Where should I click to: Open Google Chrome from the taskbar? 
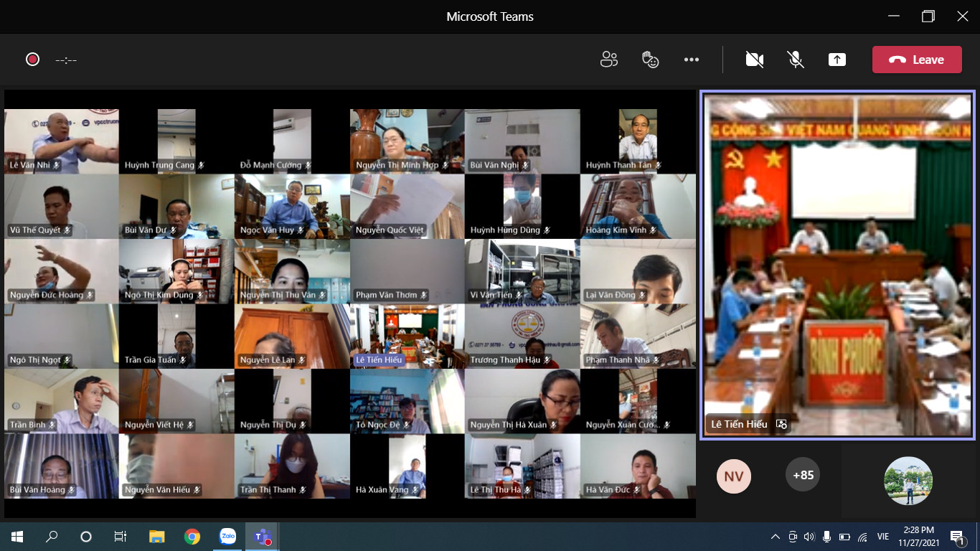pyautogui.click(x=192, y=537)
